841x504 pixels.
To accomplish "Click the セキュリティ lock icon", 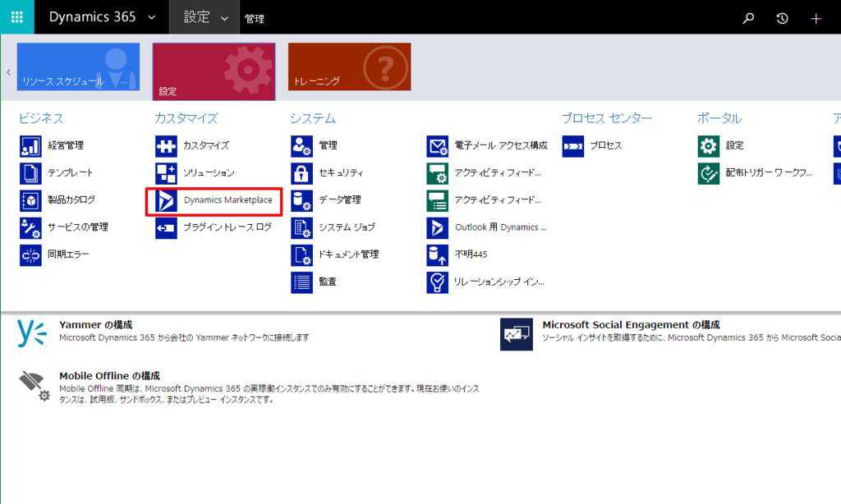I will pyautogui.click(x=302, y=173).
